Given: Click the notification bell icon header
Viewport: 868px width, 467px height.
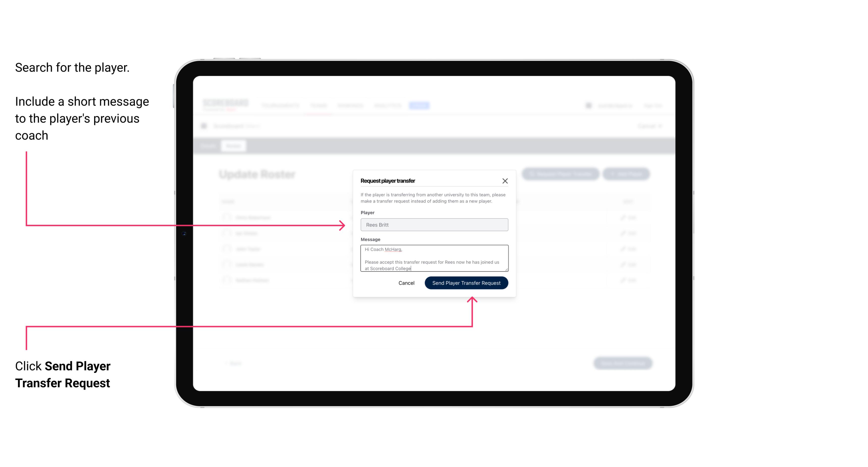Looking at the screenshot, I should tap(588, 105).
